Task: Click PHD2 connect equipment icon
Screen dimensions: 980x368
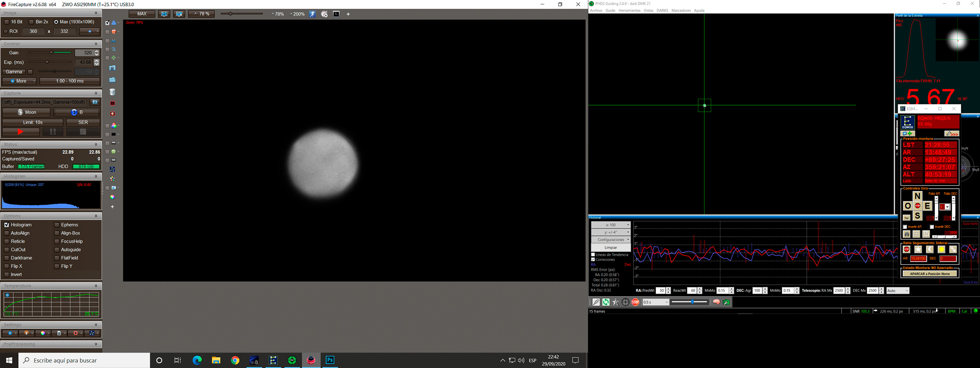Action: pyautogui.click(x=596, y=302)
